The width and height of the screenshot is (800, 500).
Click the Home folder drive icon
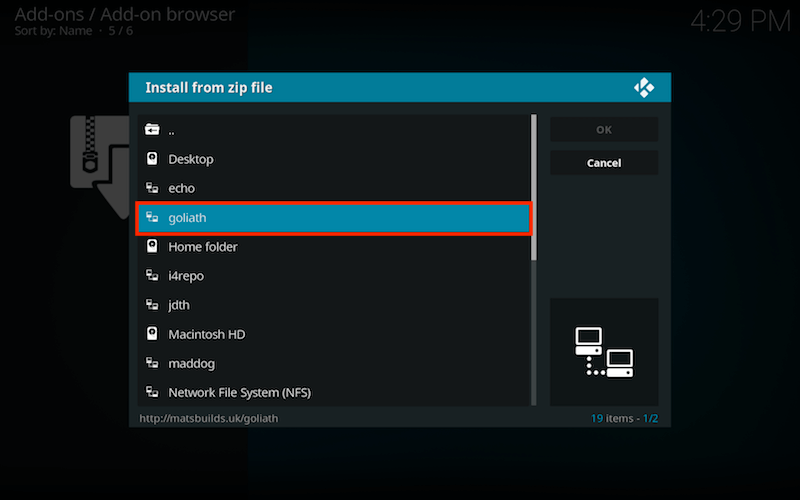152,246
